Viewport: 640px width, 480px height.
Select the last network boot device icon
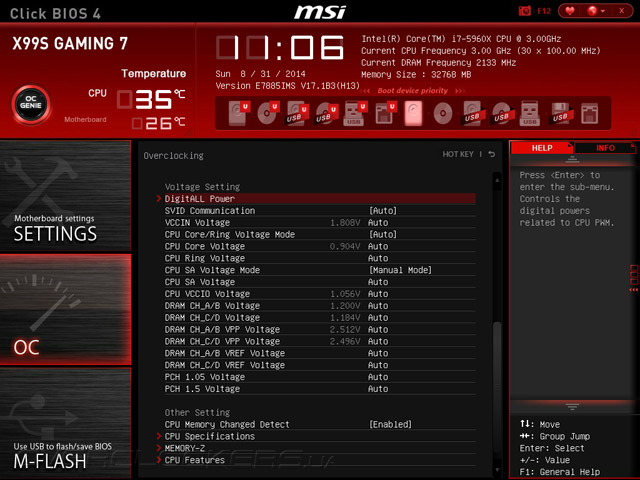[589, 113]
